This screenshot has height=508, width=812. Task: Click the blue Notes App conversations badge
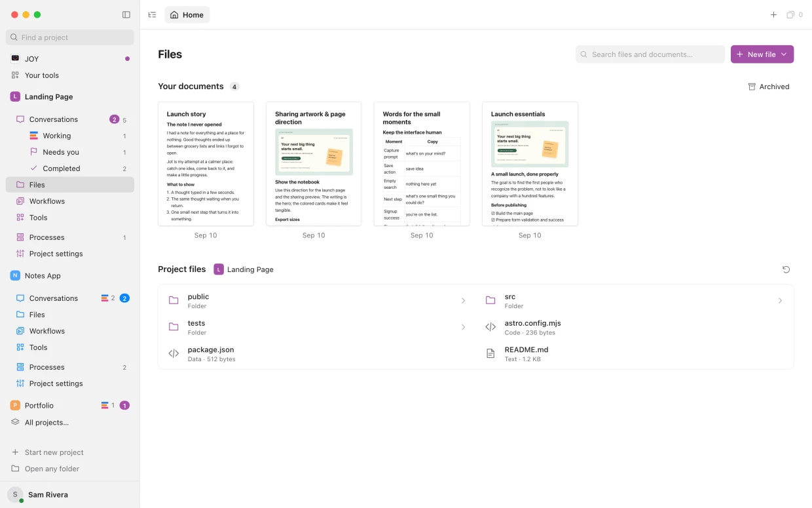[124, 298]
